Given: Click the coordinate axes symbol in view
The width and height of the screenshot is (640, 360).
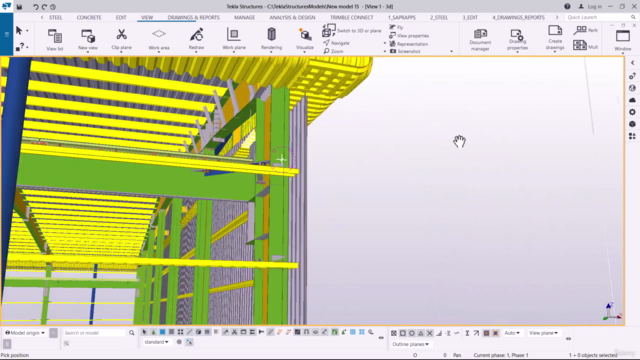Looking at the screenshot, I should point(612,311).
